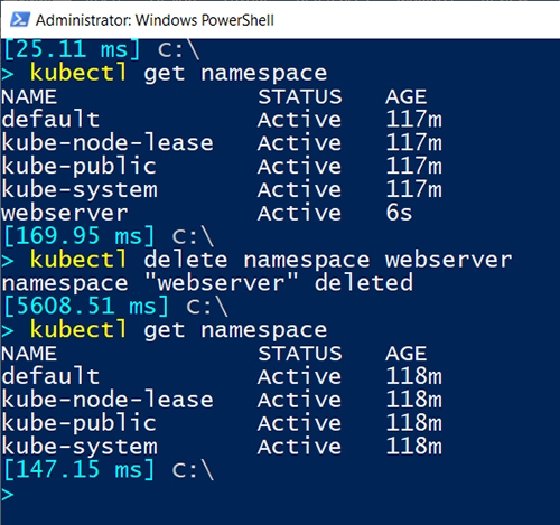Click the first 'kubectl get namespace' command
The image size is (560, 525).
(178, 73)
